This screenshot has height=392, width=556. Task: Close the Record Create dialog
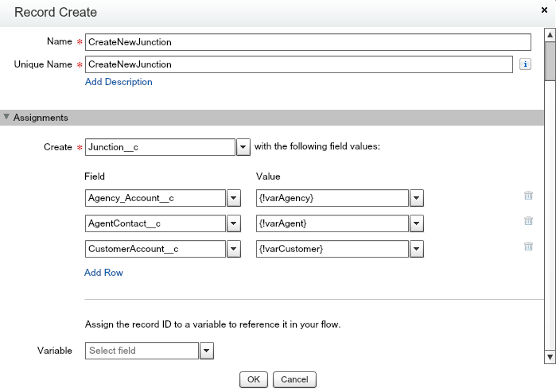click(544, 13)
